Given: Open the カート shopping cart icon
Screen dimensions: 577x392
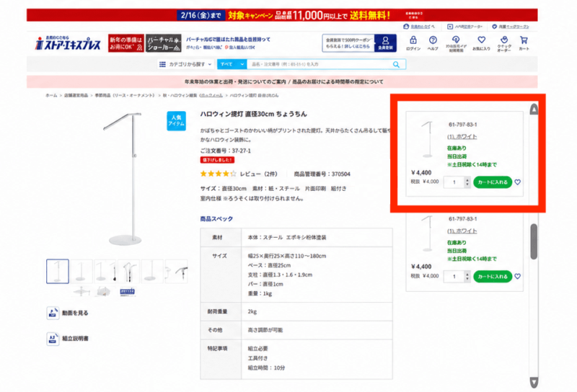Looking at the screenshot, I should pos(524,40).
